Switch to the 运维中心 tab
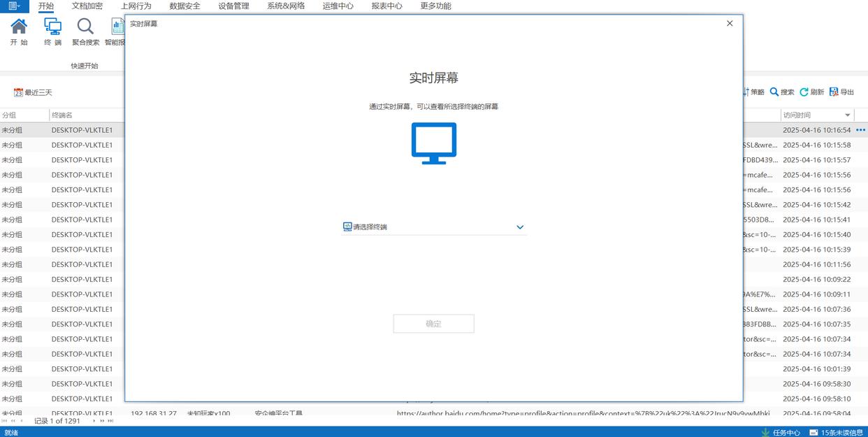This screenshot has width=868, height=437. (x=338, y=6)
